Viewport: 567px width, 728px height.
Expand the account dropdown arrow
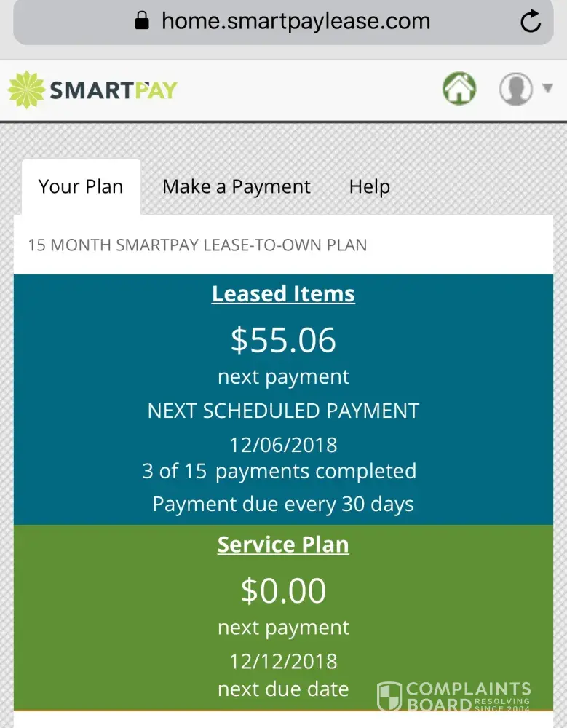coord(548,89)
